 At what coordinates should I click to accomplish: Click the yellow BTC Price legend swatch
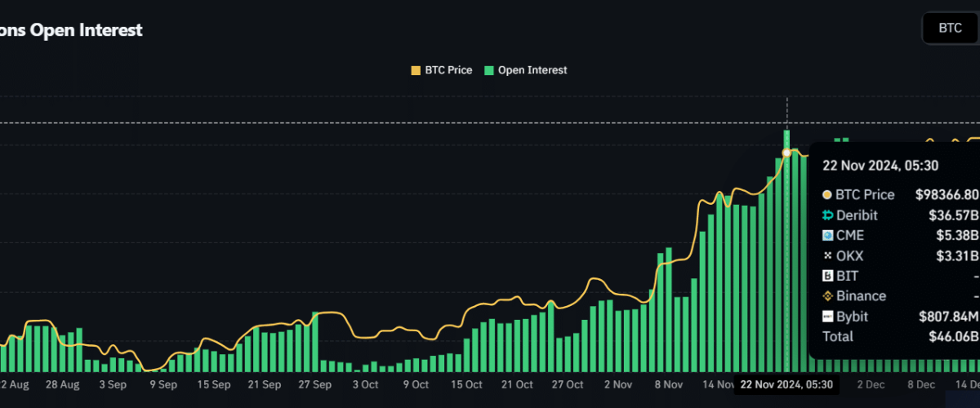pyautogui.click(x=416, y=70)
